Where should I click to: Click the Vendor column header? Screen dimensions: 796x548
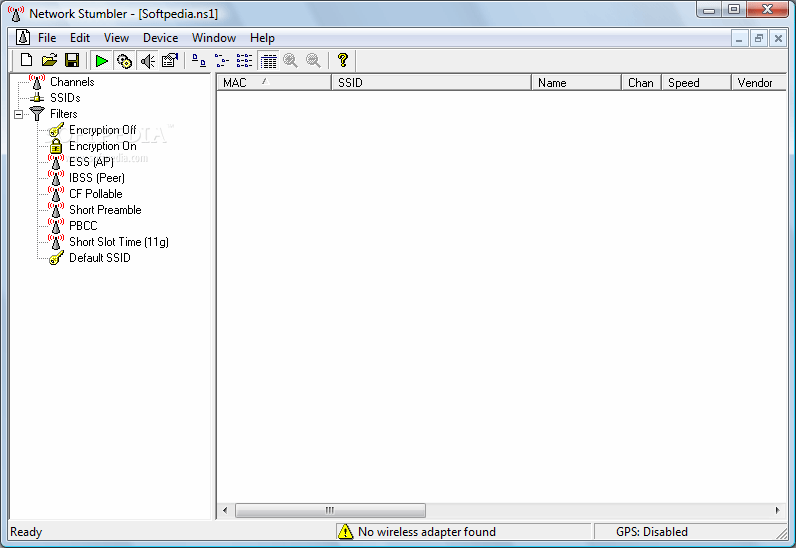(x=756, y=83)
